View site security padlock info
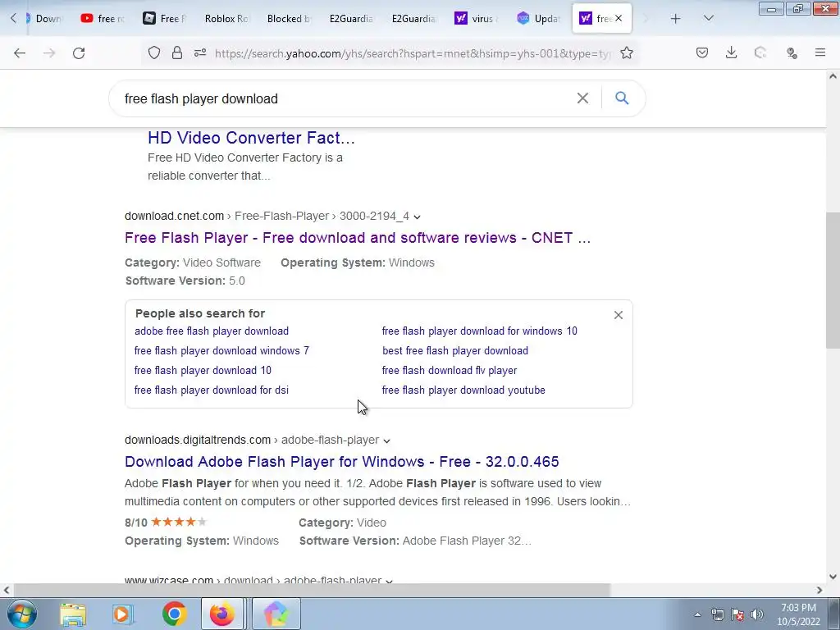 click(177, 53)
